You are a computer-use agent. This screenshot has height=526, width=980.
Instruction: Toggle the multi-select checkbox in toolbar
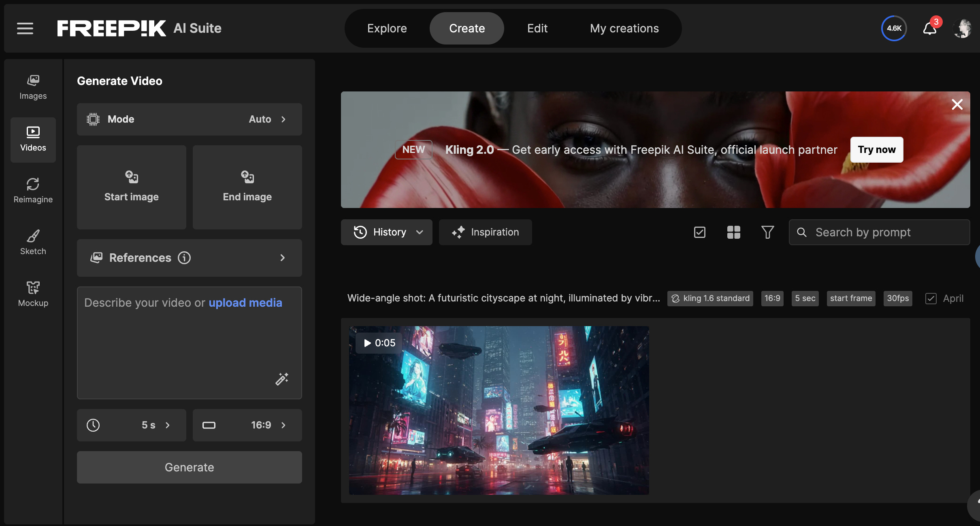[x=699, y=232]
